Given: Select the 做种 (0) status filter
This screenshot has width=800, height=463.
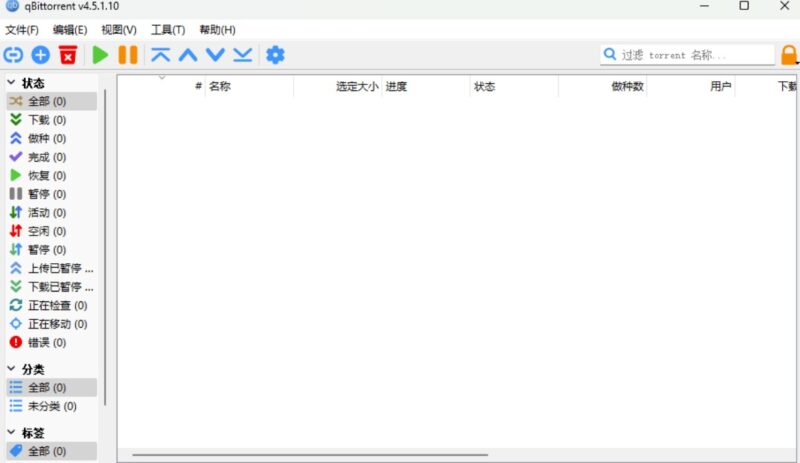Looking at the screenshot, I should tap(52, 138).
